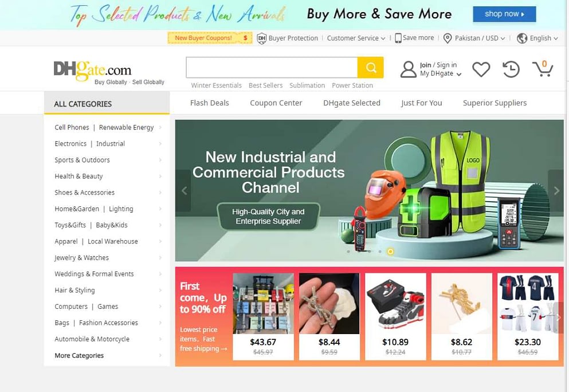The image size is (569, 392).
Task: Open the browsing history clock icon
Action: pos(511,69)
